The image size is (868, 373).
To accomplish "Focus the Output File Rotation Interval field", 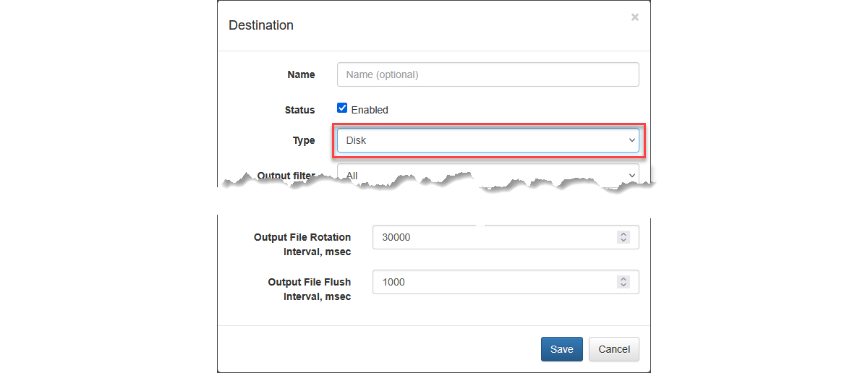I will (492, 237).
